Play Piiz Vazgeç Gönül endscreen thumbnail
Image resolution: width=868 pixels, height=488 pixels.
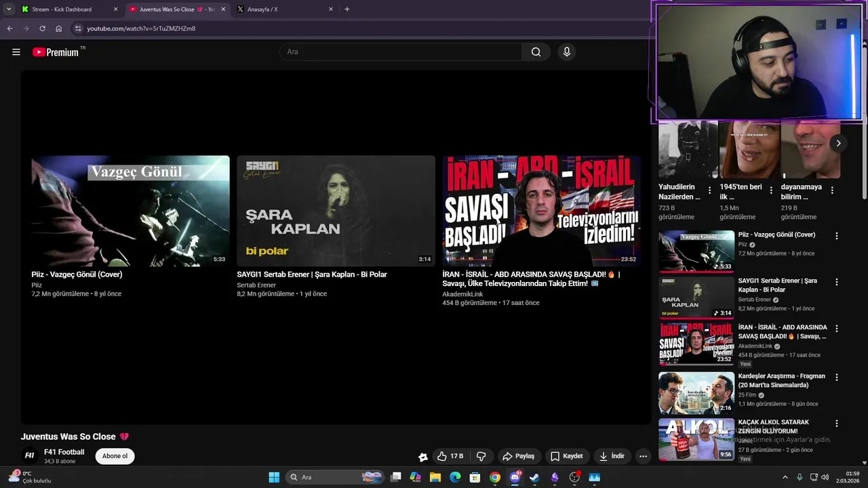coord(130,211)
